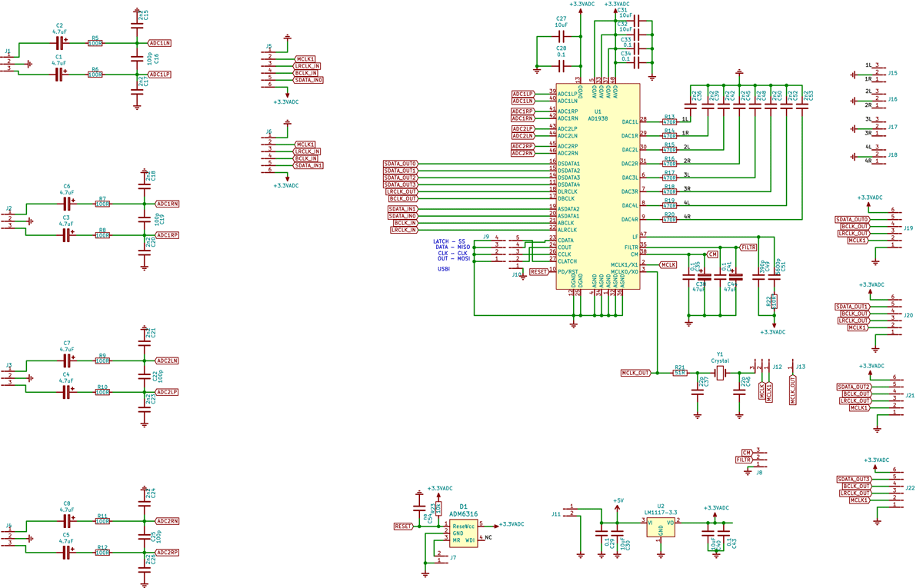Select ADC1LP net label right of R6
Viewport: 923px width, 588px height.
[159, 75]
